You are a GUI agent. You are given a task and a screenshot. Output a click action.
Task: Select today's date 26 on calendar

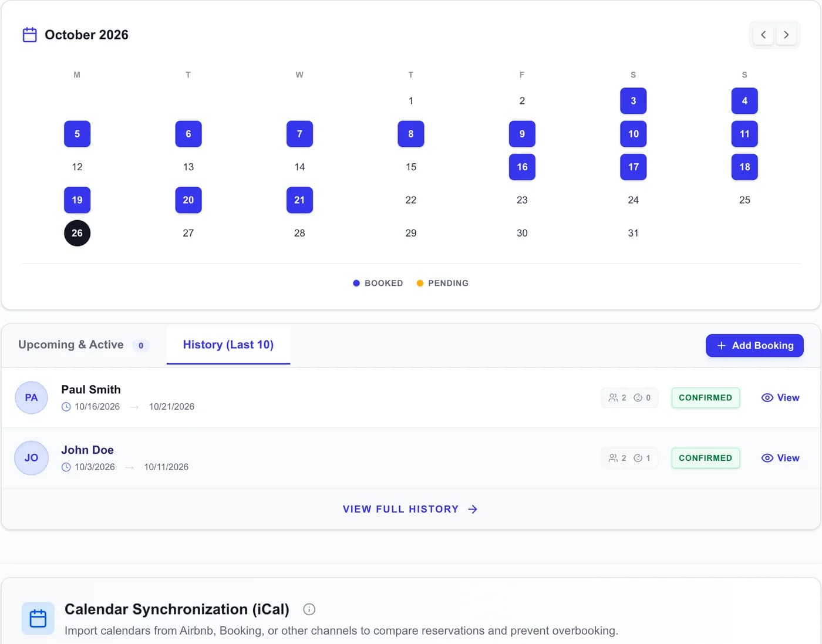[77, 233]
